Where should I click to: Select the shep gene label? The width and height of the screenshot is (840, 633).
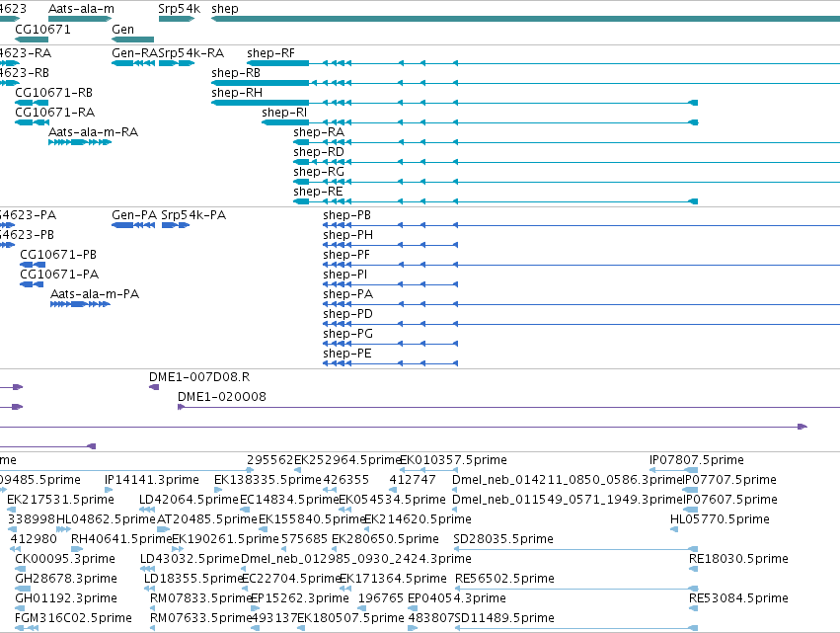225,9
